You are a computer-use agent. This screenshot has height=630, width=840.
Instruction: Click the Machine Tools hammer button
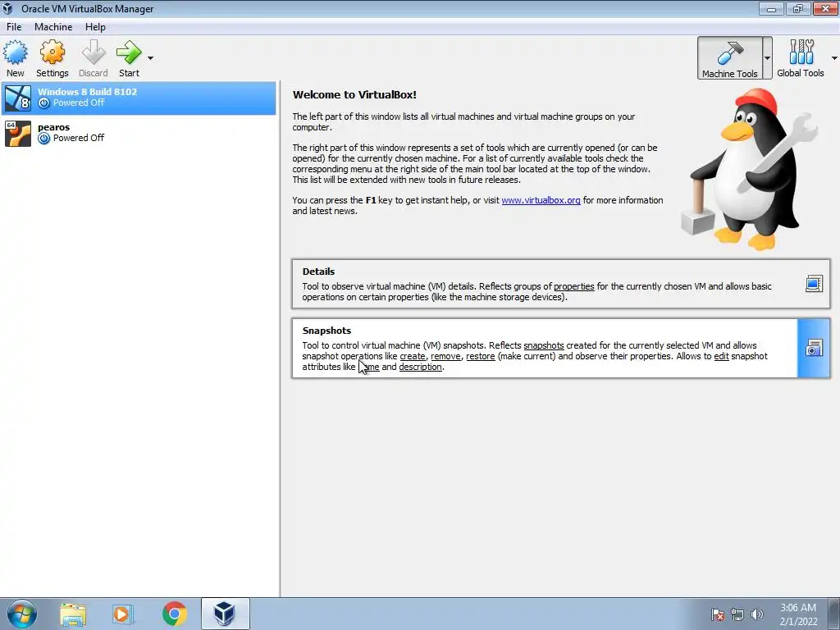[729, 58]
